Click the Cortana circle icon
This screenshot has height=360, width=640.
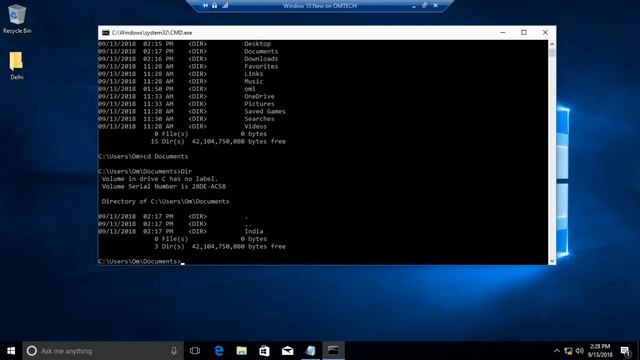[x=31, y=351]
